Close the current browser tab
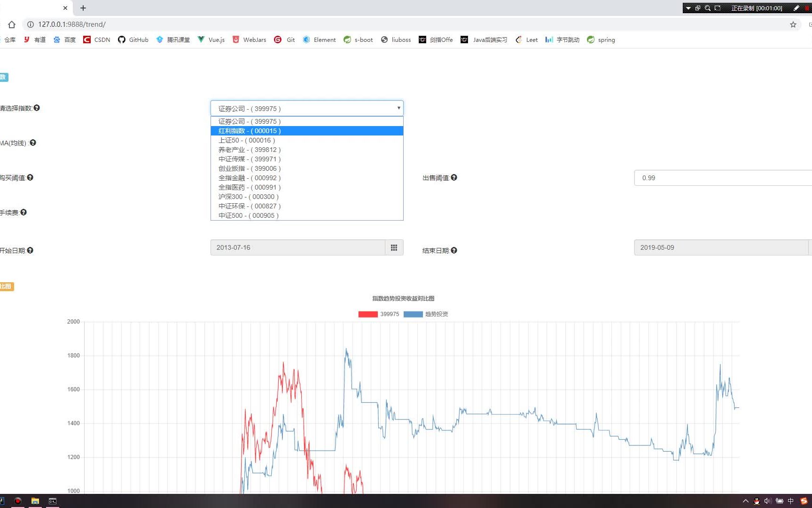The image size is (812, 508). [x=65, y=8]
